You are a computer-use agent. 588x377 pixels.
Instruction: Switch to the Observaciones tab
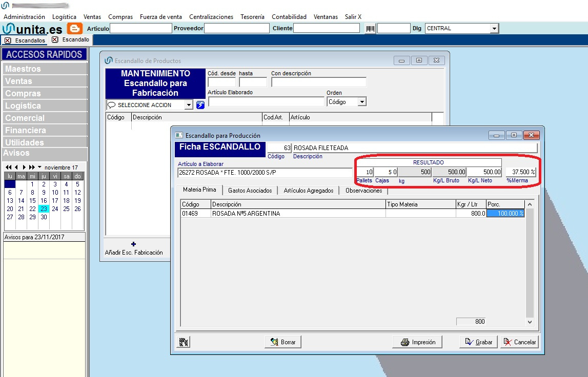(x=364, y=191)
